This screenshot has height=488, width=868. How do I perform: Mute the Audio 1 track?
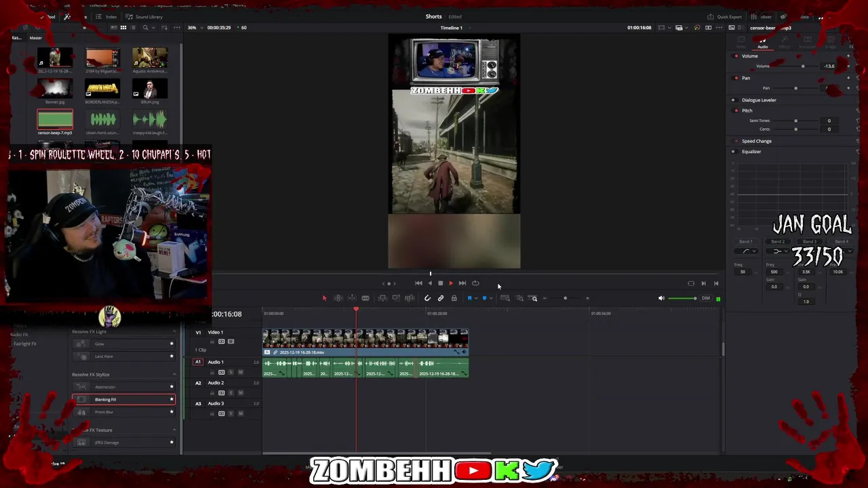240,372
